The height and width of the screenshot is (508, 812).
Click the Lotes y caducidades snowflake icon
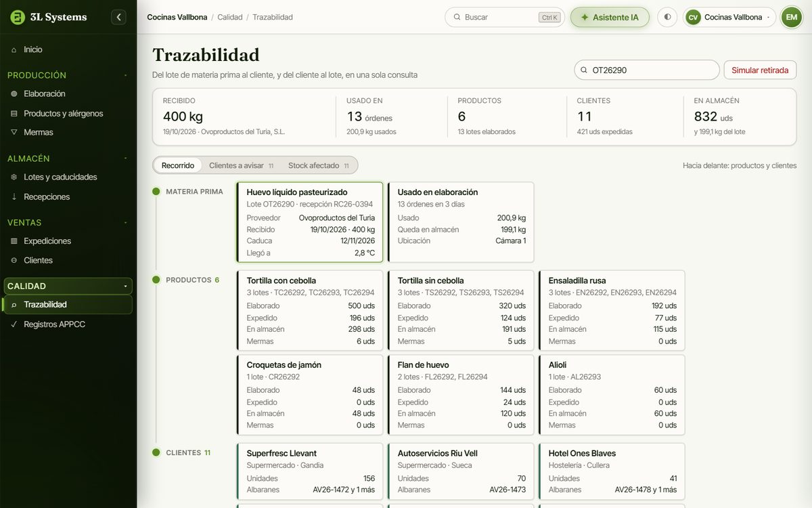[x=14, y=177]
